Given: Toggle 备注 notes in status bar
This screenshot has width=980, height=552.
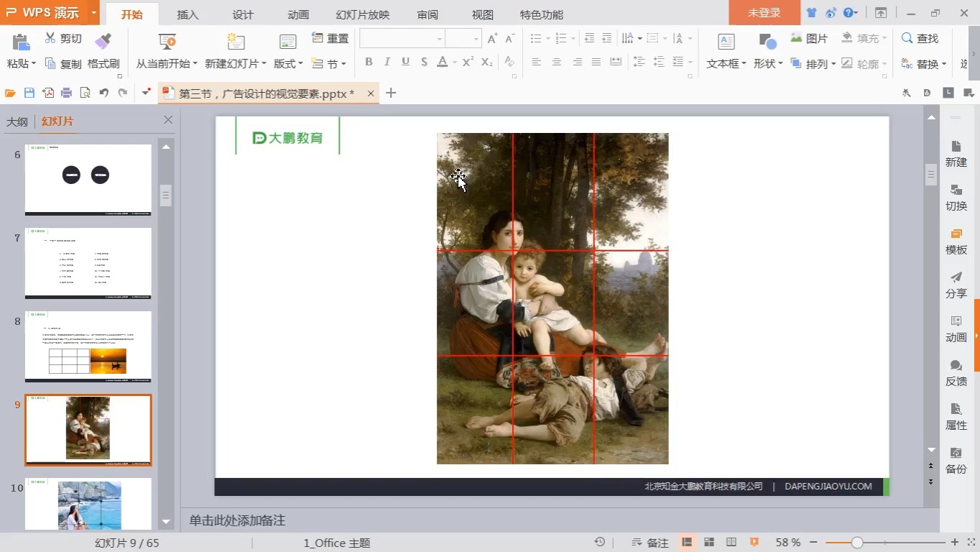Looking at the screenshot, I should tap(650, 543).
